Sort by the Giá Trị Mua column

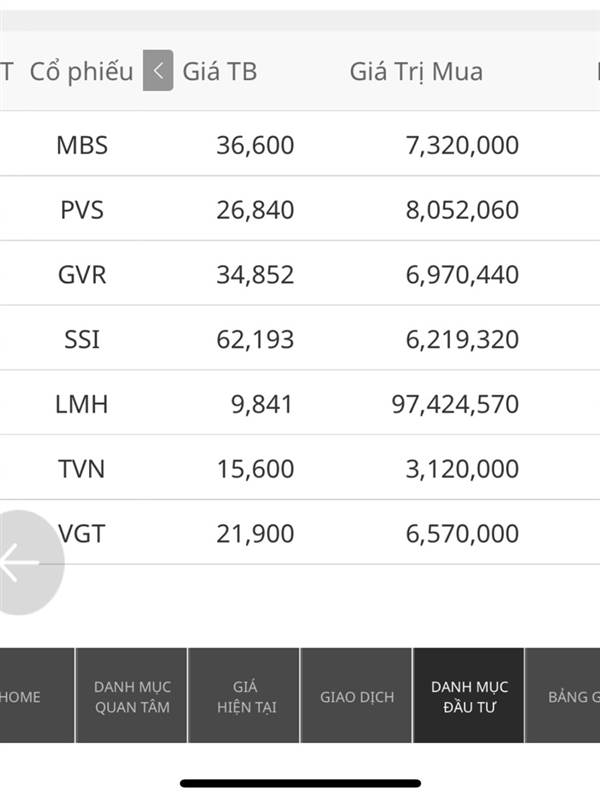point(416,71)
